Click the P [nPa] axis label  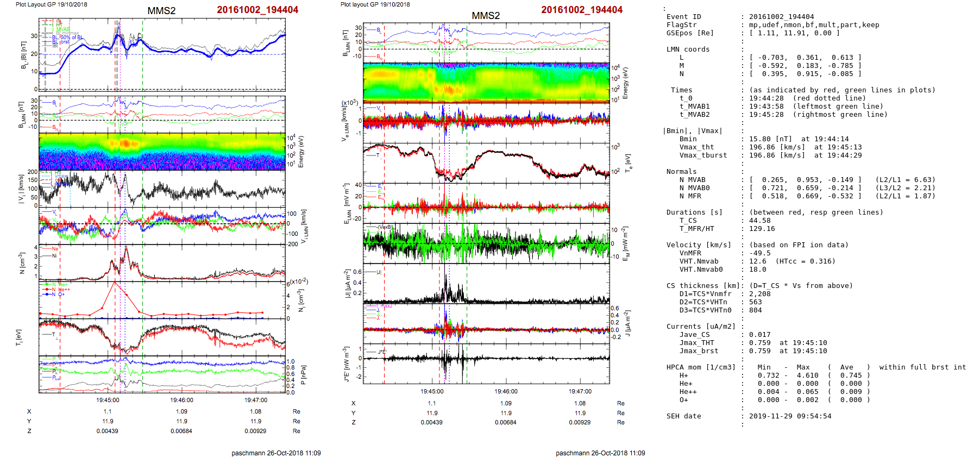[302, 375]
